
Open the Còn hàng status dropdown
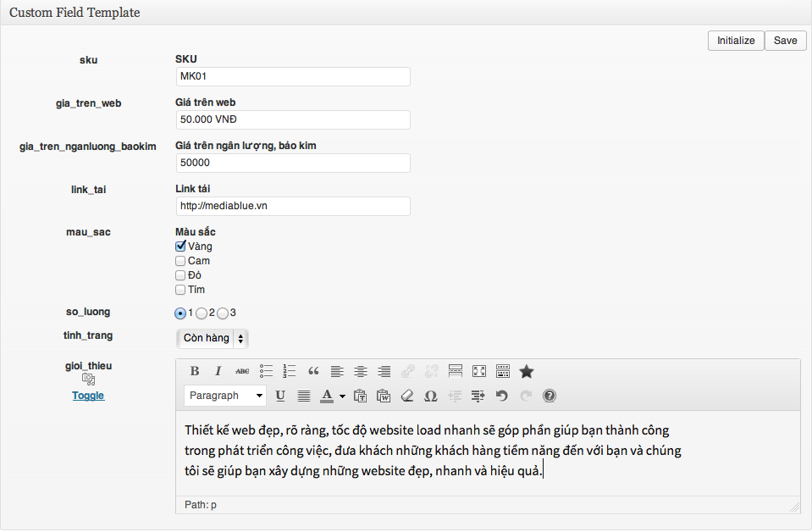pos(213,339)
